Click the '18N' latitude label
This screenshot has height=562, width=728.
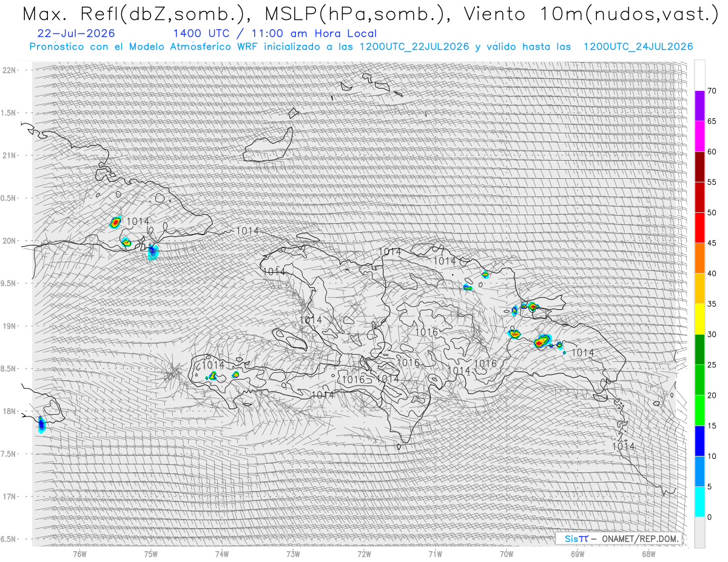10,411
